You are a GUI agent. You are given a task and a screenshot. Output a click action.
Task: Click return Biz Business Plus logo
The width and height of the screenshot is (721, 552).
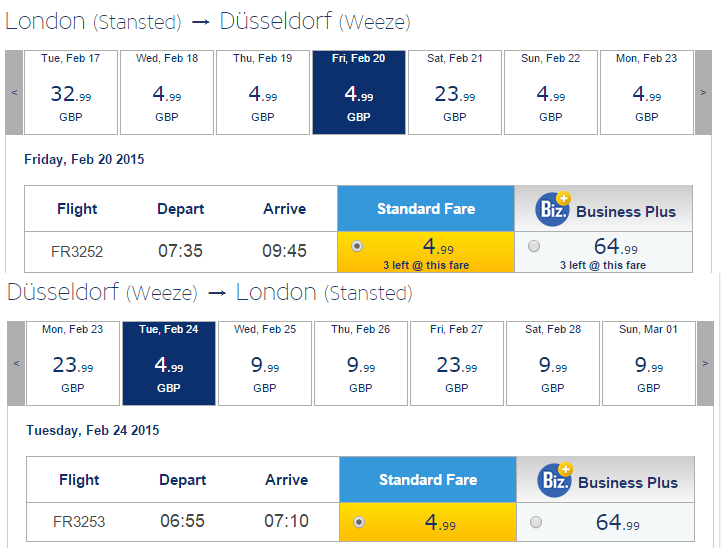[555, 480]
